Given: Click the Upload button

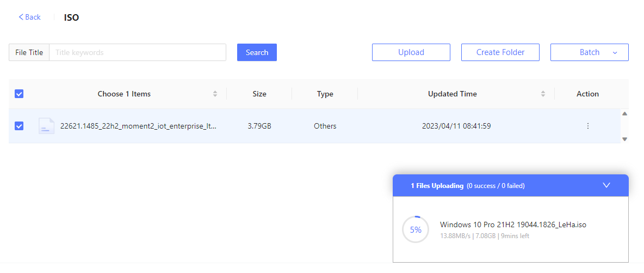Looking at the screenshot, I should click(x=411, y=52).
